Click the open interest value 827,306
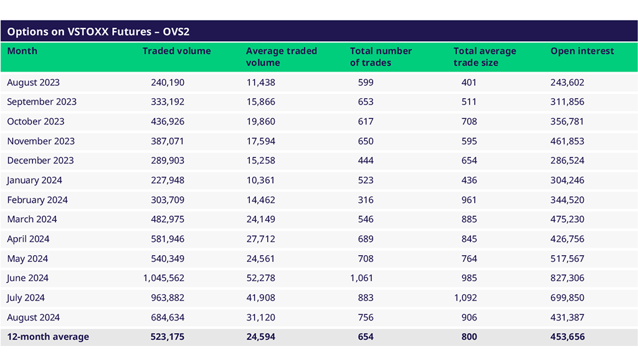Image resolution: width=638 pixels, height=364 pixels. [567, 278]
